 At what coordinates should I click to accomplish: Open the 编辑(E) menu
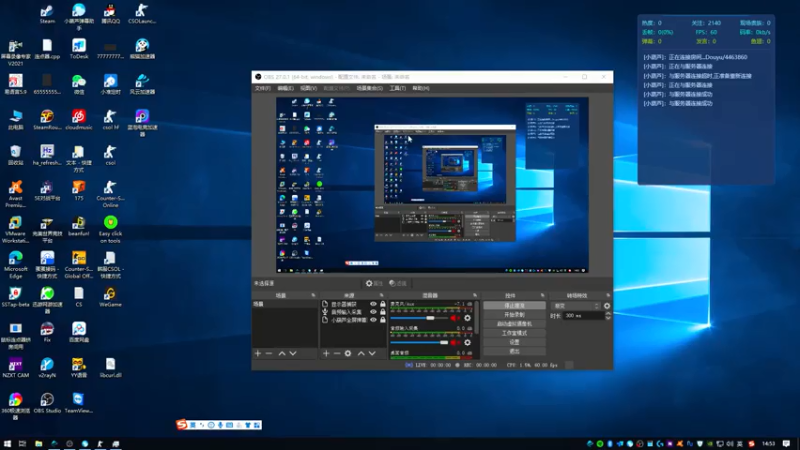point(285,88)
